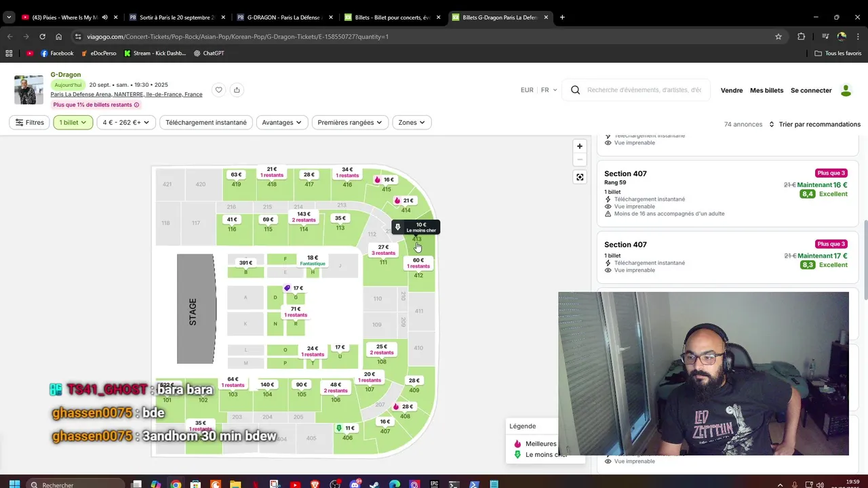Image resolution: width=868 pixels, height=488 pixels.
Task: Open Section 407 listing at 17 €
Action: (x=727, y=257)
